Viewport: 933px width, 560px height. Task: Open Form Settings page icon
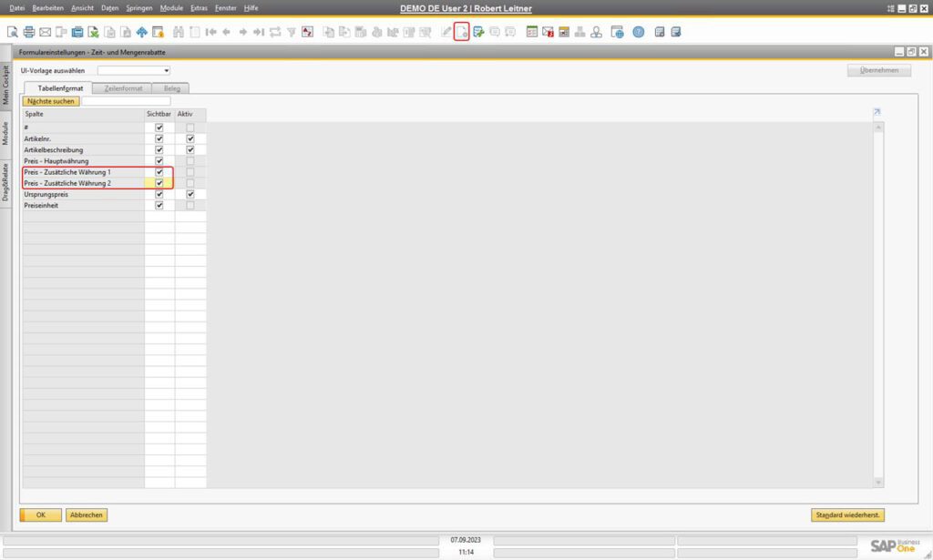(x=462, y=32)
